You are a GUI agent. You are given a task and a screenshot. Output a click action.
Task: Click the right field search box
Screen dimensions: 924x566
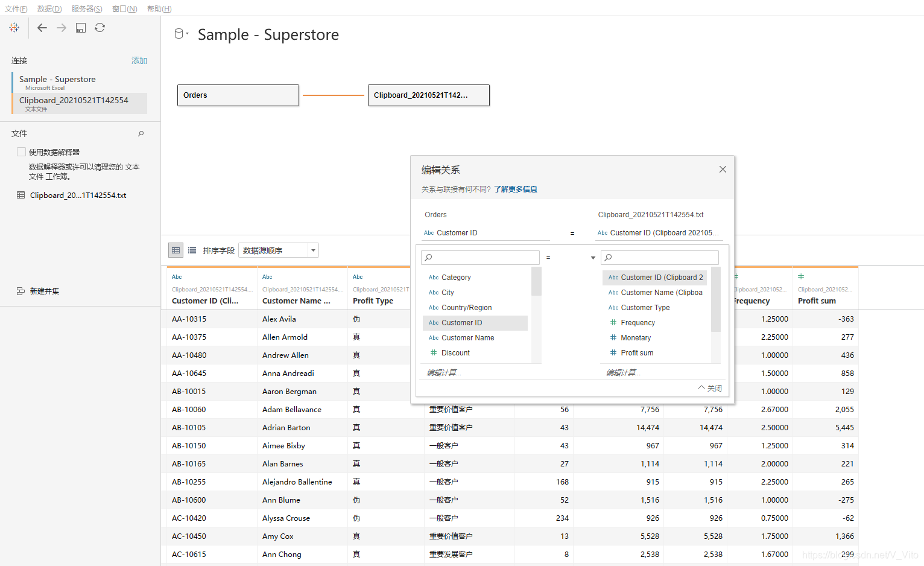coord(660,258)
